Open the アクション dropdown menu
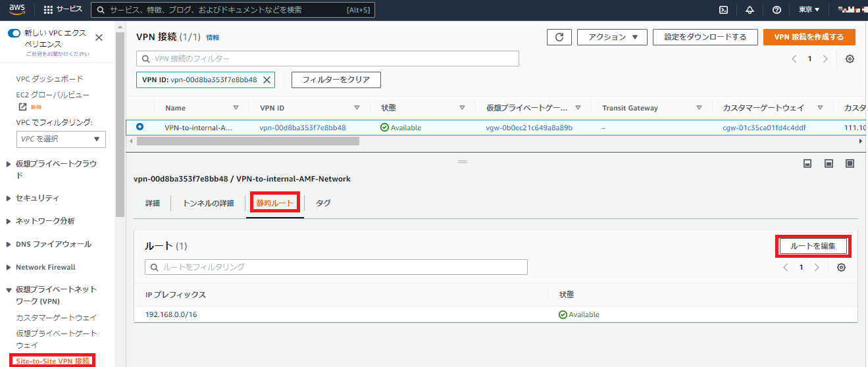 [x=612, y=37]
